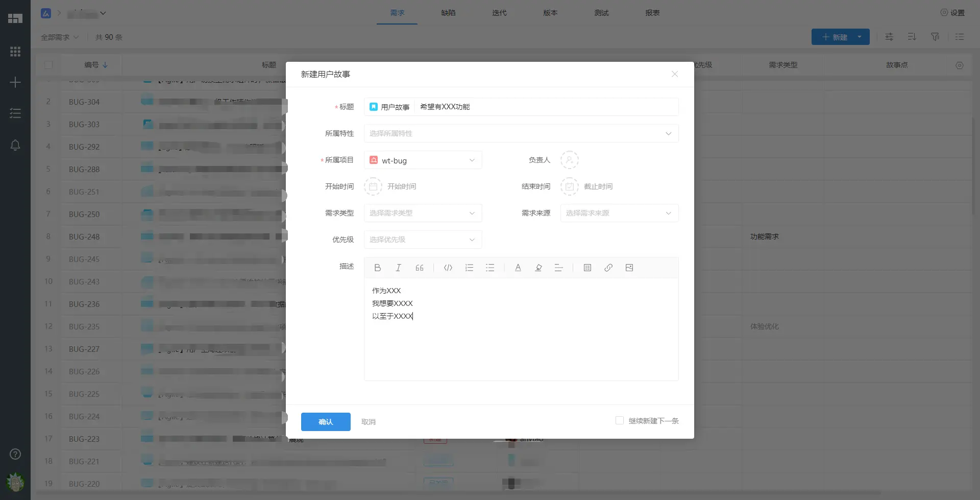Open the 开始时间 calendar picker
Screen dimensions: 980x500
pyautogui.click(x=373, y=186)
